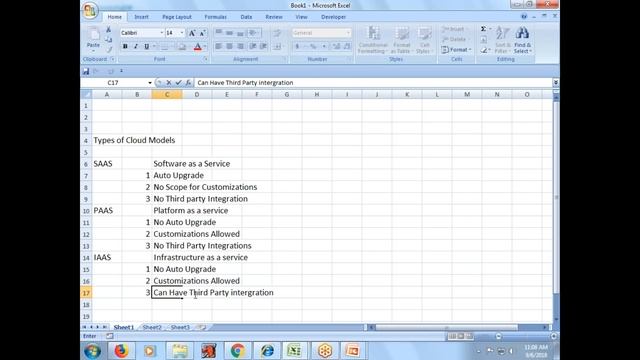Activate the Format Painter brush
This screenshot has height=360, width=640.
pyautogui.click(x=109, y=49)
